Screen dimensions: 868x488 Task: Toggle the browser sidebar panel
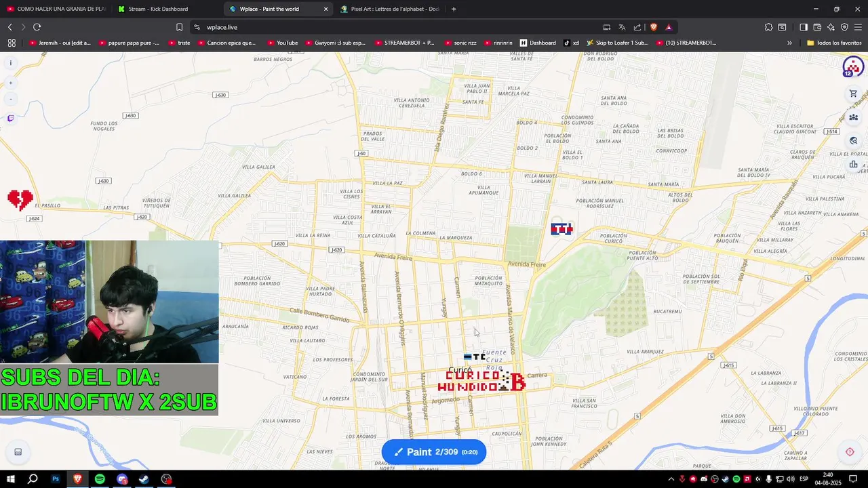803,27
